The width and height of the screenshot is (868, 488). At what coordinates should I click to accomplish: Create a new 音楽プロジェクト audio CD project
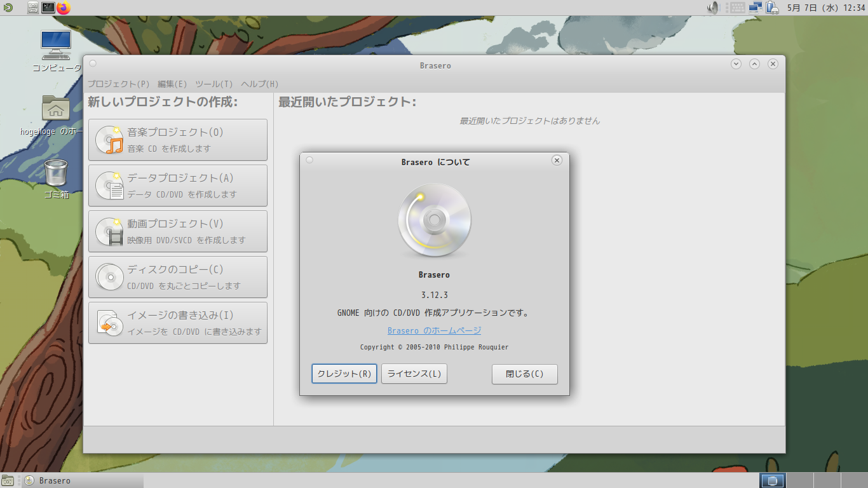click(x=178, y=140)
